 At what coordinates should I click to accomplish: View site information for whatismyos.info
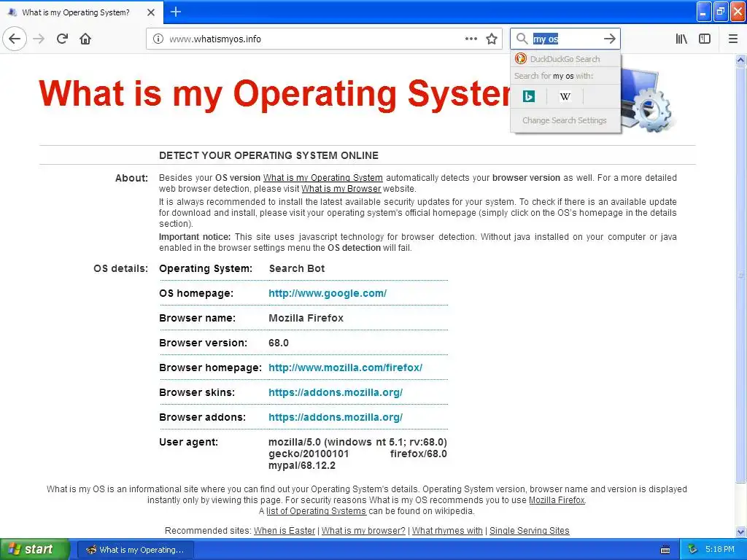(158, 39)
